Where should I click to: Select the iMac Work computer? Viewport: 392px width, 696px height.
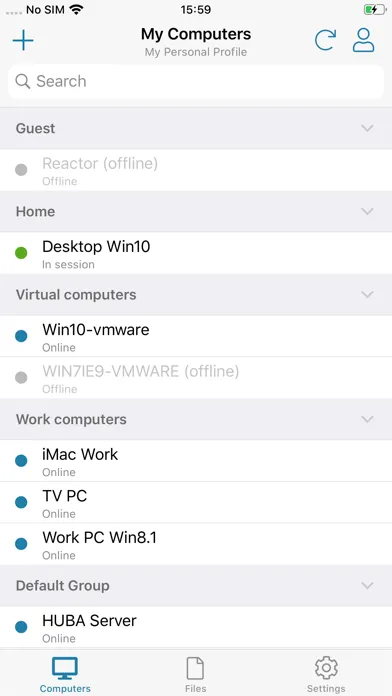click(x=196, y=461)
